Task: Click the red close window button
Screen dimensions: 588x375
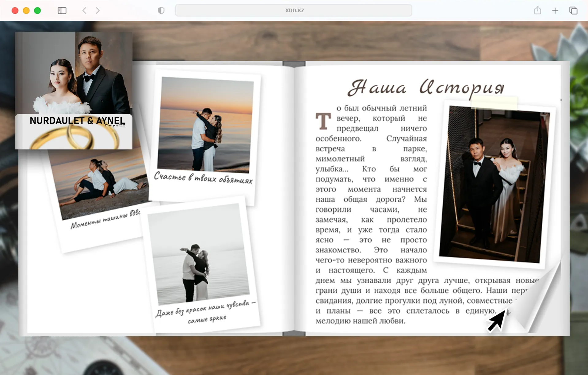Action: [15, 10]
